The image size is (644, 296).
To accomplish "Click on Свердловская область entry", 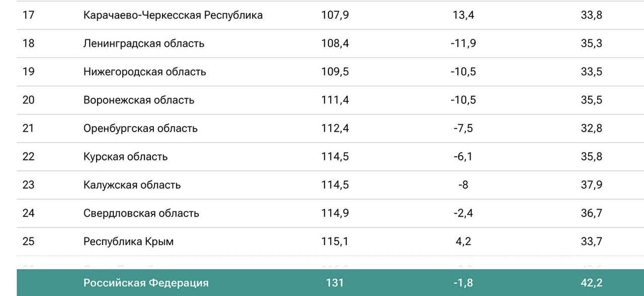I will 141,214.
